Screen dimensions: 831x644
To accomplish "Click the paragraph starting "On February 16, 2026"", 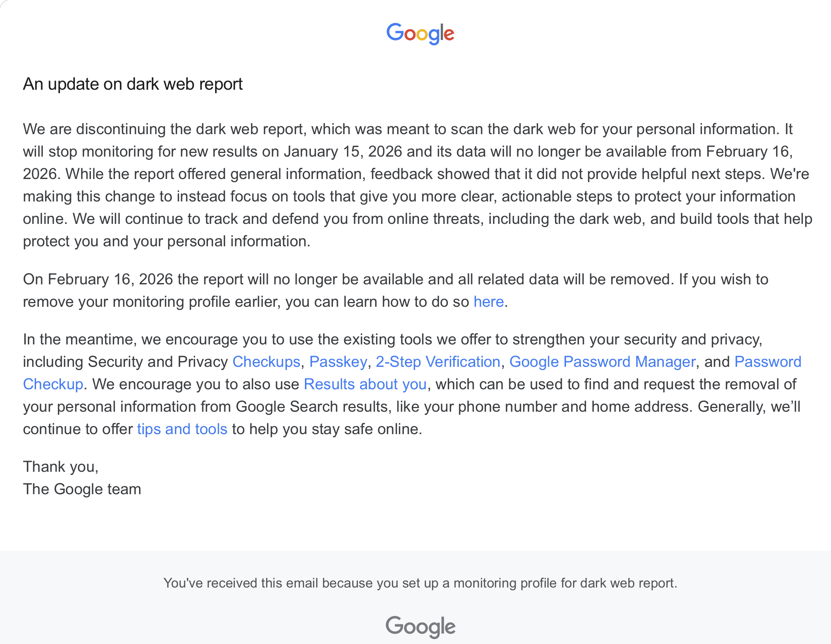I will tap(321, 279).
